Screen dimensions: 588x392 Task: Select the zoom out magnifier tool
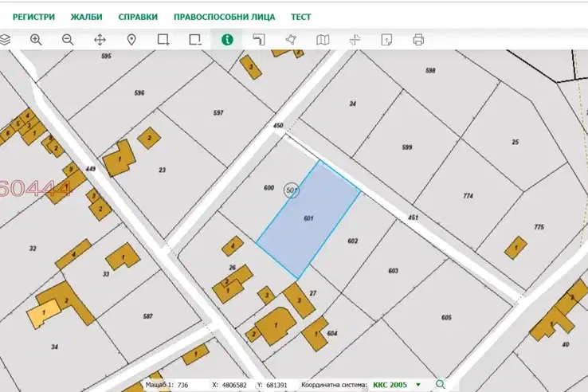pyautogui.click(x=68, y=39)
